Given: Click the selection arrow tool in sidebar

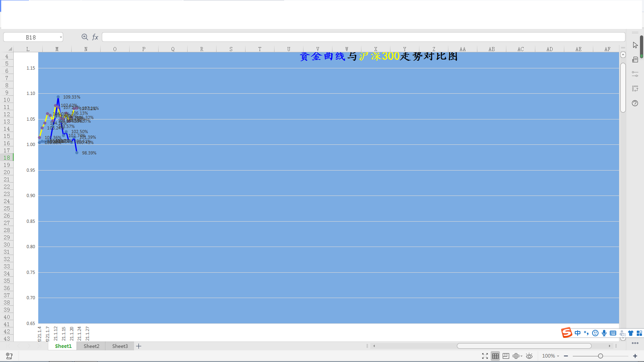Looking at the screenshot, I should [x=635, y=45].
